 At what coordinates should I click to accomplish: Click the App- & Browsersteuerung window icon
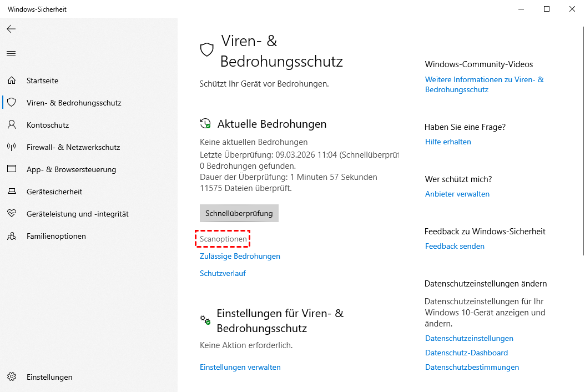(11, 169)
